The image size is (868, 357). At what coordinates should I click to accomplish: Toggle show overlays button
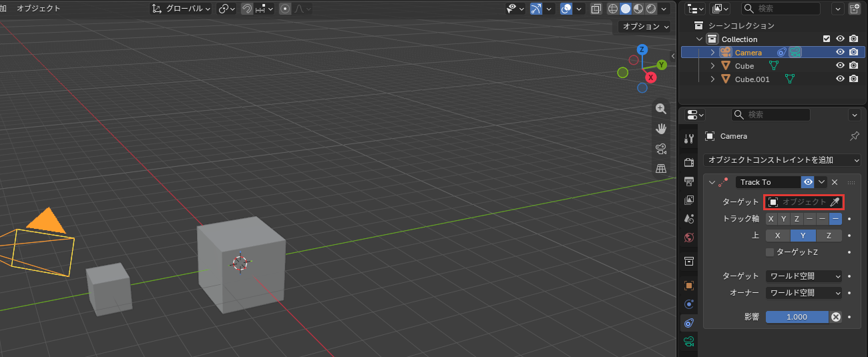coord(566,9)
